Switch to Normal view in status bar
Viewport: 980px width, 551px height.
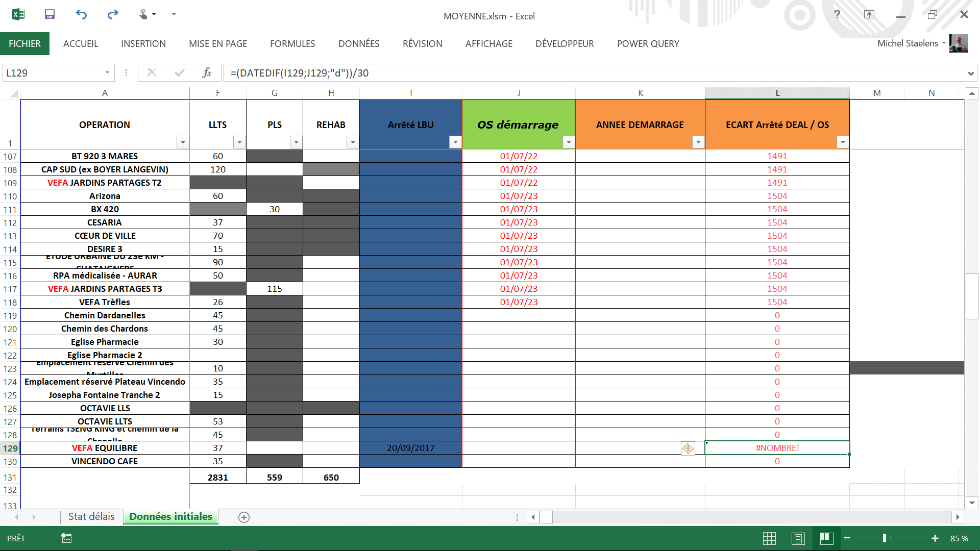pos(769,538)
